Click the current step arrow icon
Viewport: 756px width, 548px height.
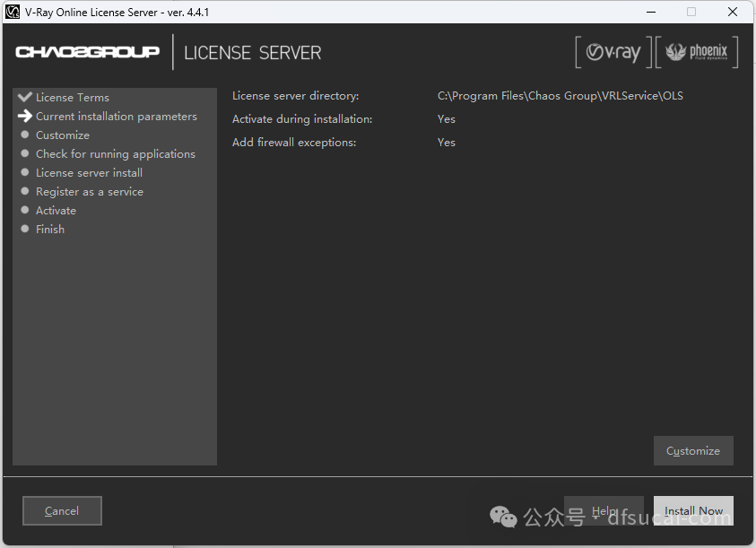click(24, 116)
